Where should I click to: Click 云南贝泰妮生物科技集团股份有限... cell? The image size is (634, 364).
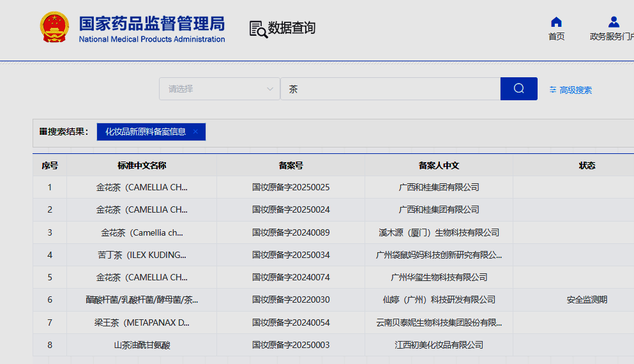tap(439, 322)
